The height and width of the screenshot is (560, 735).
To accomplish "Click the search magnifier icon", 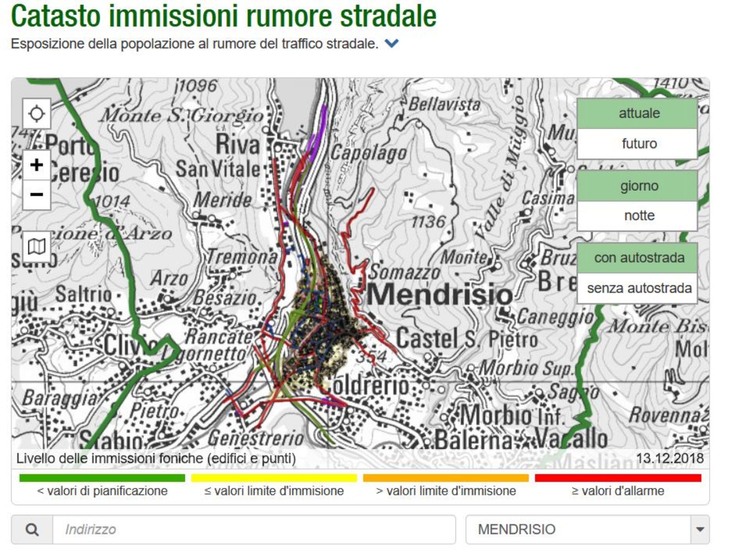I will point(32,529).
